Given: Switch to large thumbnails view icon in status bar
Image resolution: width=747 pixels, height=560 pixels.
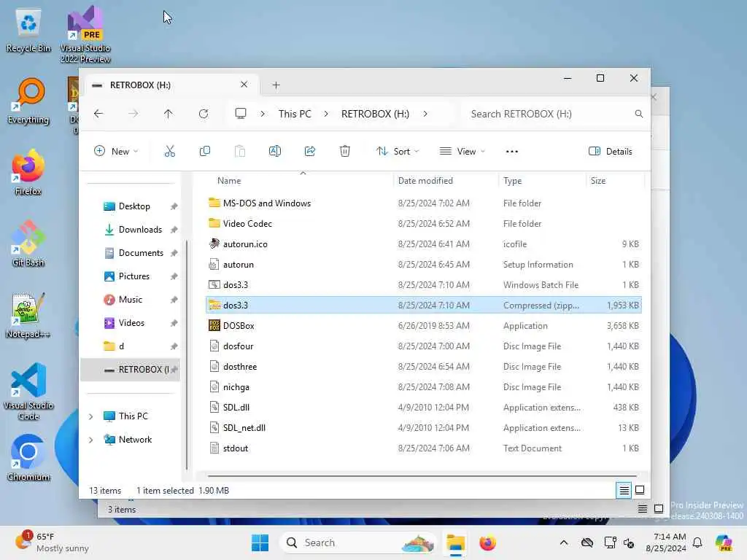Looking at the screenshot, I should [x=640, y=490].
